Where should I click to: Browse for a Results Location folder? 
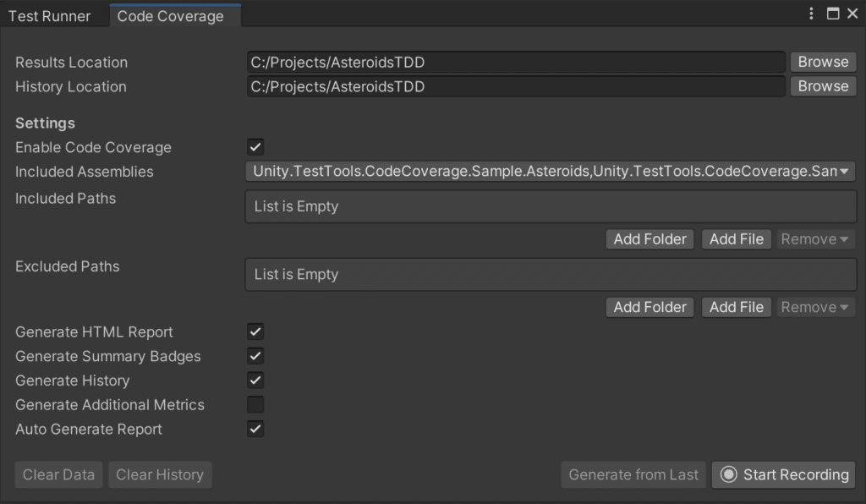822,61
